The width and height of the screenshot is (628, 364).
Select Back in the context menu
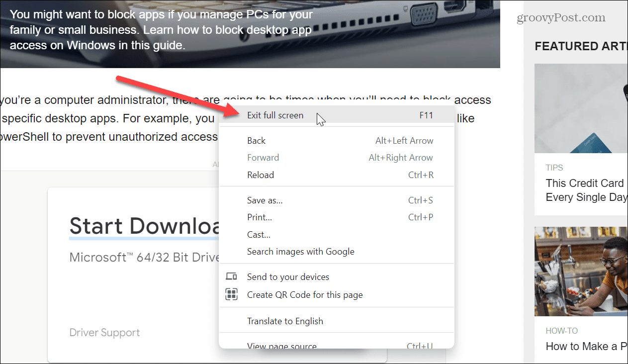(x=337, y=141)
